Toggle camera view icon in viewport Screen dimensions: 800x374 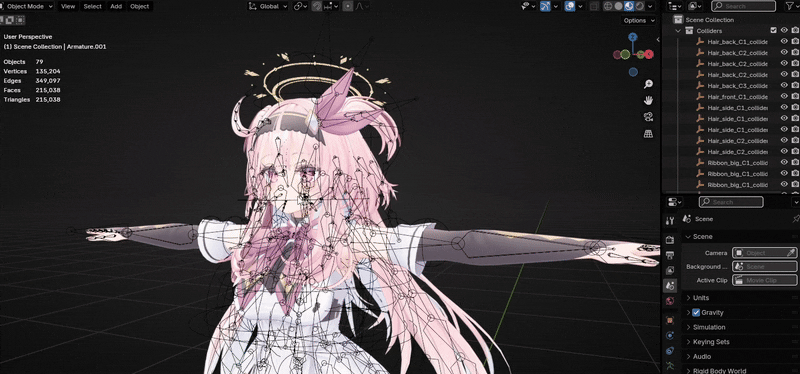click(x=648, y=117)
